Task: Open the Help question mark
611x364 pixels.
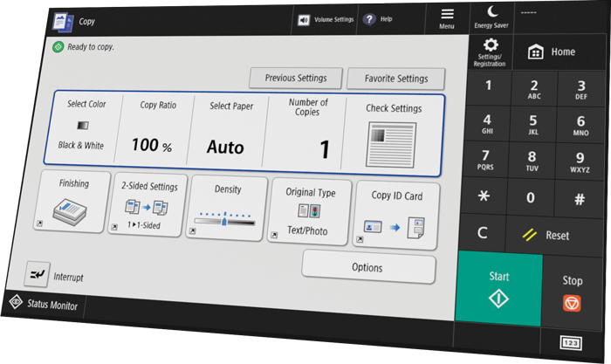Action: pyautogui.click(x=378, y=19)
